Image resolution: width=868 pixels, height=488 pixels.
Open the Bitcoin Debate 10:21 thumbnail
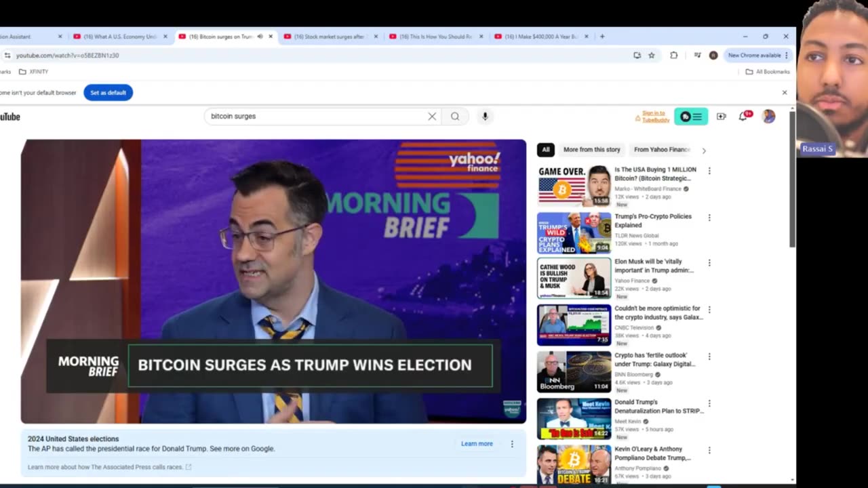[x=574, y=465]
